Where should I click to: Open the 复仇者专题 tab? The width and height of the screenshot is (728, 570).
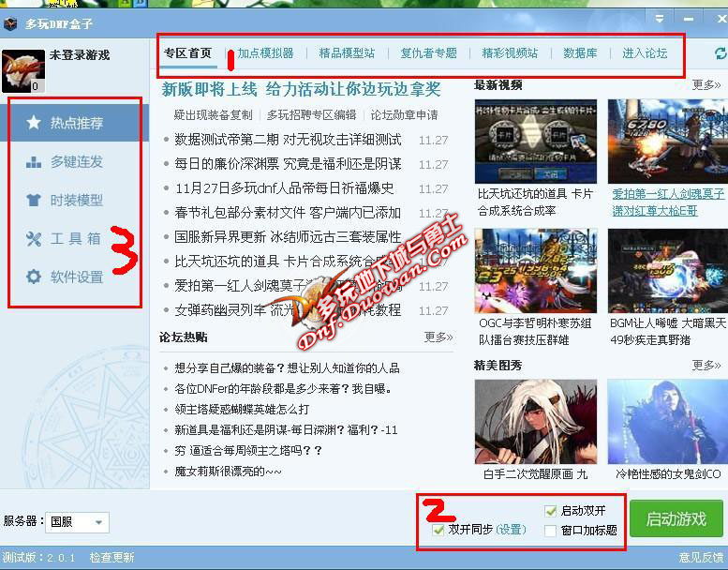pyautogui.click(x=428, y=53)
